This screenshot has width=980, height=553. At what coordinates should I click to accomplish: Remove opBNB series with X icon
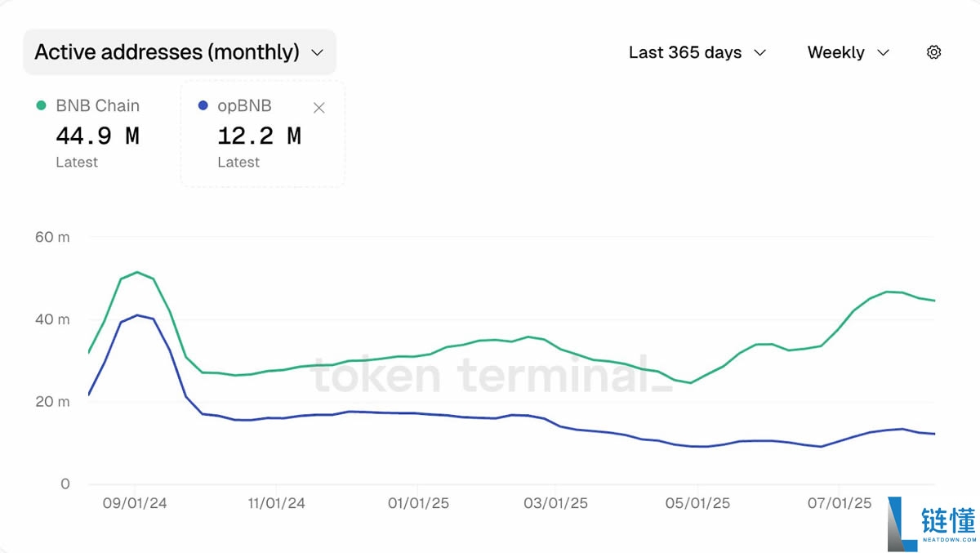coord(319,108)
